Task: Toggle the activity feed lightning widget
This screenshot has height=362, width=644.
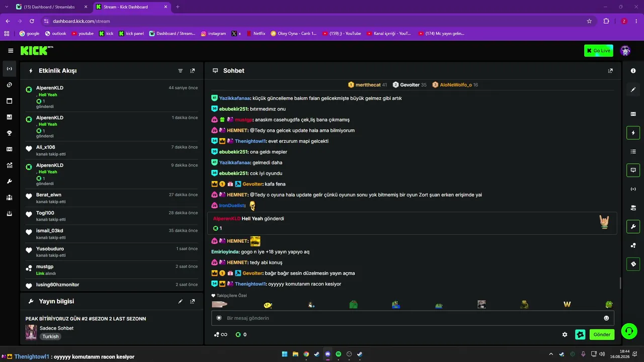Action: pos(633,133)
